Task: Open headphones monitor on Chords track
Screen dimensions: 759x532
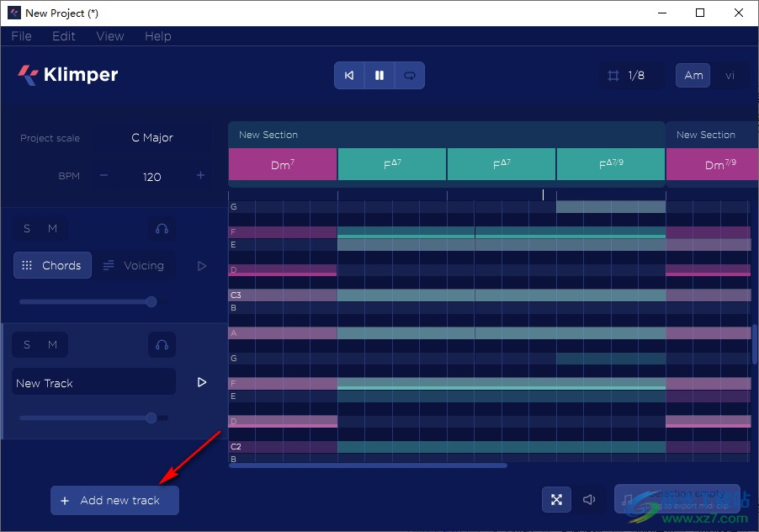Action: 162,228
